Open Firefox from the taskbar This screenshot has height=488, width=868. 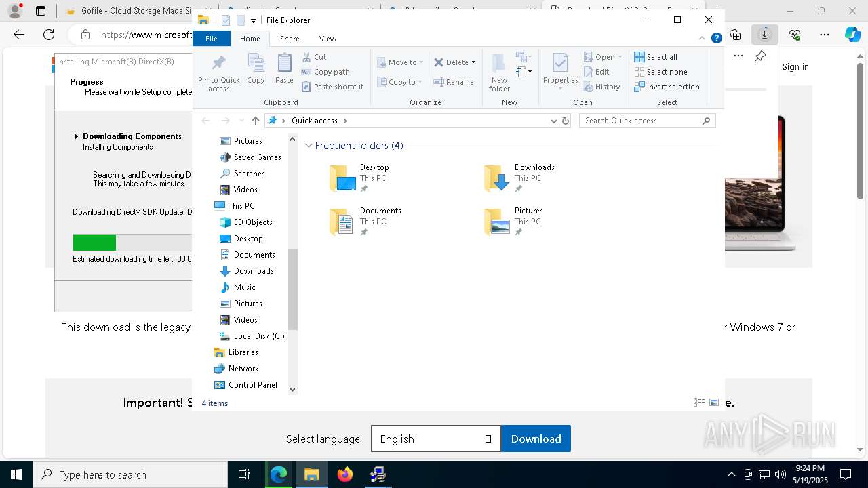pos(345,474)
